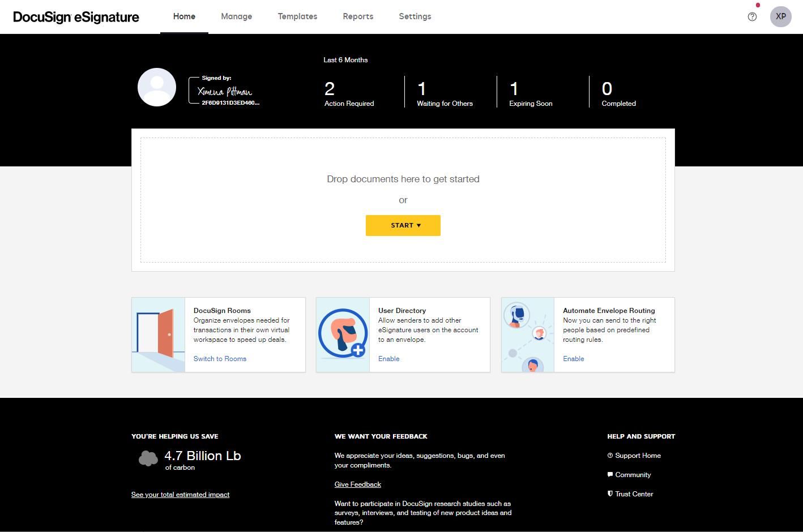803x532 pixels.
Task: Click the Community speech bubble icon
Action: click(x=610, y=474)
